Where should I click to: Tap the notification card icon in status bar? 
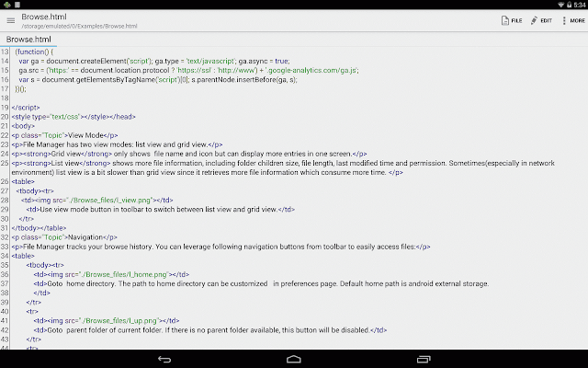17,5
